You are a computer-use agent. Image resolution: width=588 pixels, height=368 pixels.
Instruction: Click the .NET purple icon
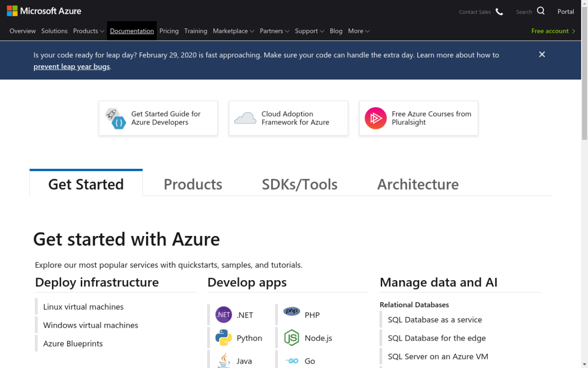pyautogui.click(x=223, y=315)
